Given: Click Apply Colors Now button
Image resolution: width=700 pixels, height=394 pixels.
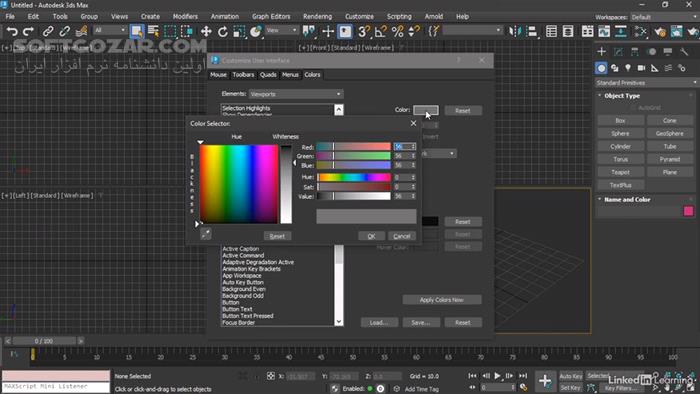Looking at the screenshot, I should pos(442,300).
